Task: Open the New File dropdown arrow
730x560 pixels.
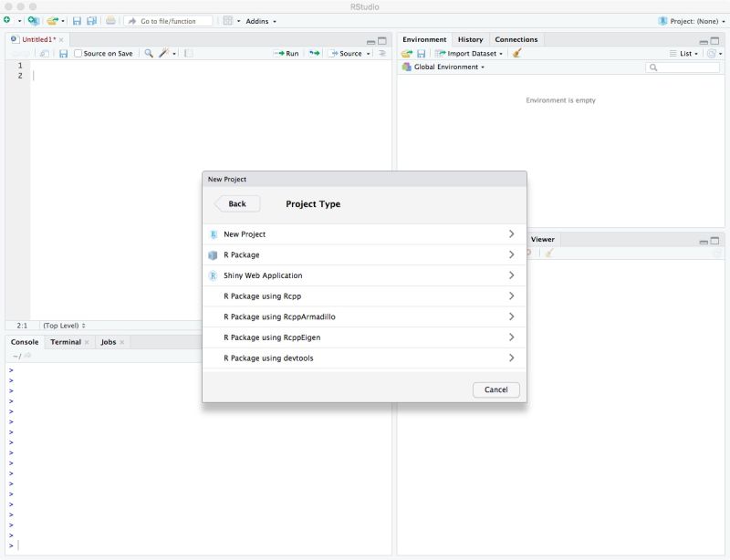Action: pos(19,21)
